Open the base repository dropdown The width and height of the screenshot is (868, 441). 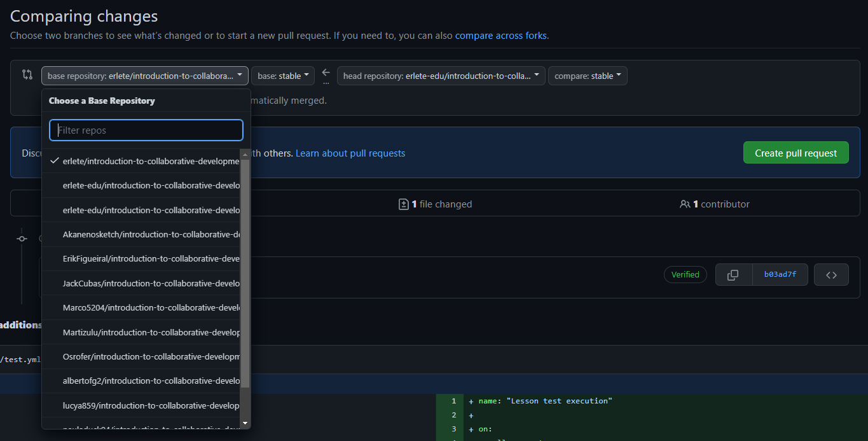click(144, 75)
